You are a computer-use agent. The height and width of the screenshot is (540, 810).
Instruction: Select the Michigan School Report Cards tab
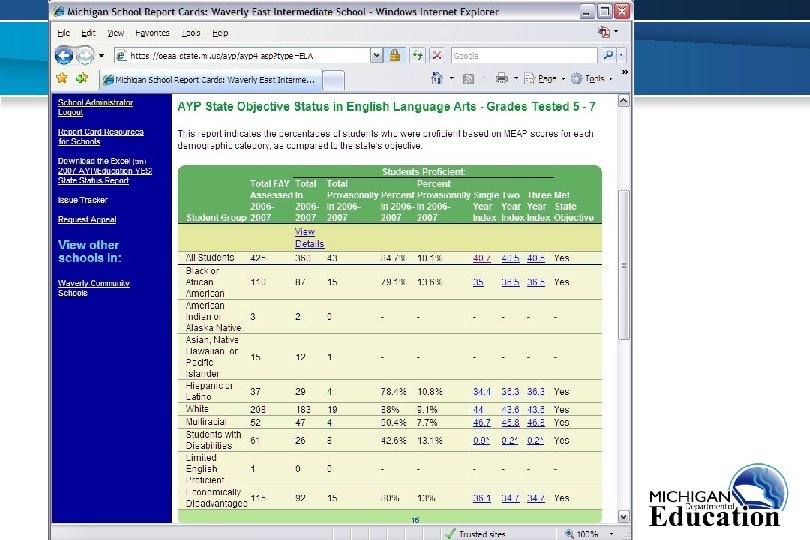(210, 80)
